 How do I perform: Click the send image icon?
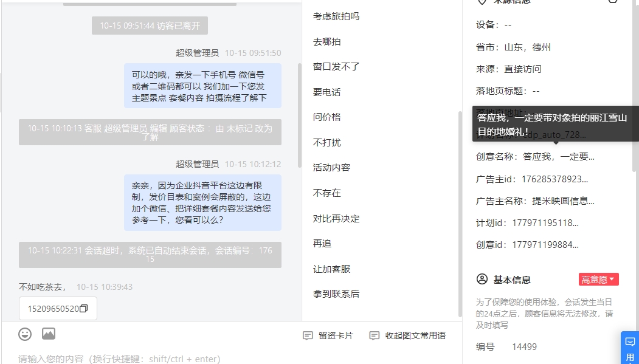click(49, 334)
